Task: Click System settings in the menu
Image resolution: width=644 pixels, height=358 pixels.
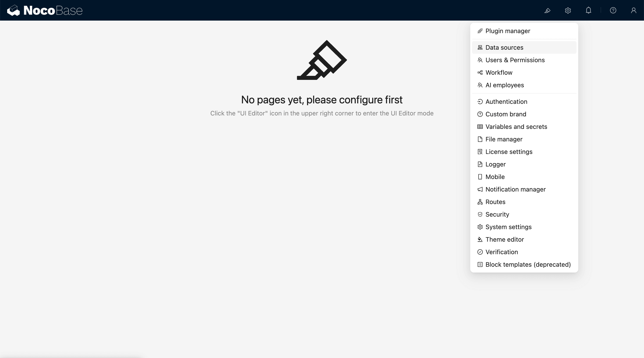Action: click(x=508, y=227)
